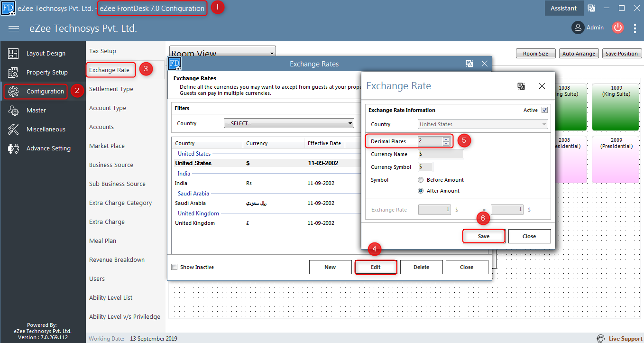Open Revenue Breakdown menu item
Viewport: 644px width, 343px height.
(117, 260)
